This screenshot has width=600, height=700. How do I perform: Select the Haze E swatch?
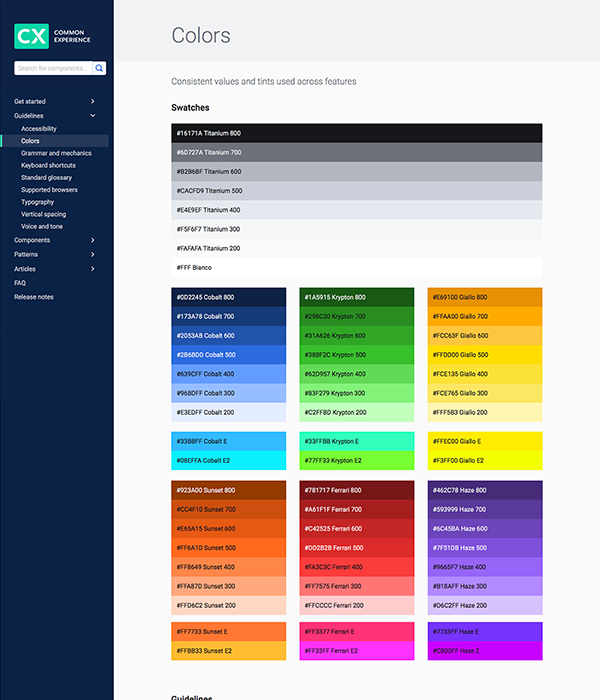coord(485,632)
